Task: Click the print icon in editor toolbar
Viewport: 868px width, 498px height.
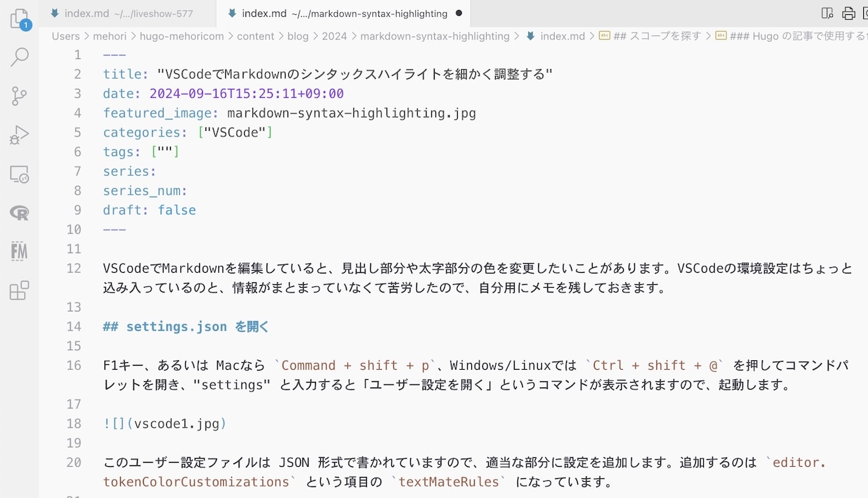Action: [848, 14]
